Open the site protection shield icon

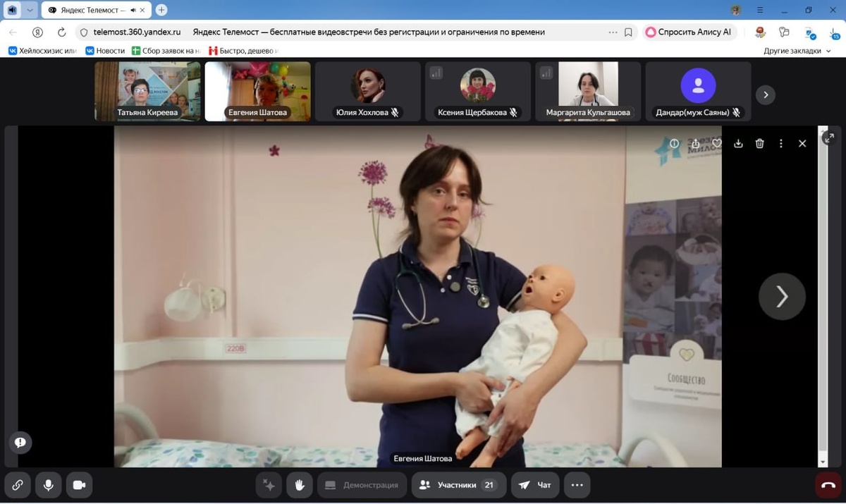tap(84, 32)
